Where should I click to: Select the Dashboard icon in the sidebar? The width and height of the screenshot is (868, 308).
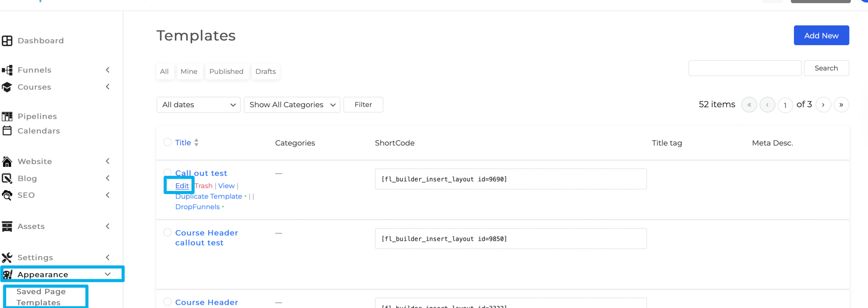tap(8, 40)
